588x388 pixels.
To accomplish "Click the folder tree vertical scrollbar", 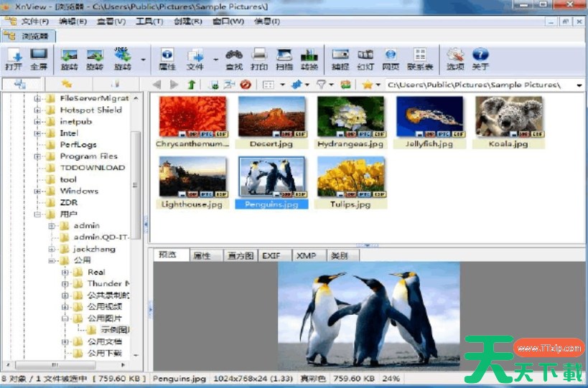I will pos(136,215).
